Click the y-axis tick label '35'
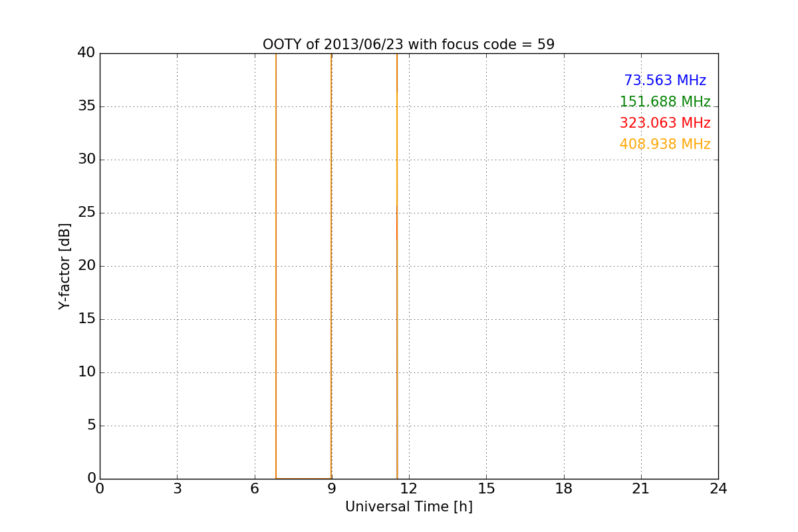 86,106
